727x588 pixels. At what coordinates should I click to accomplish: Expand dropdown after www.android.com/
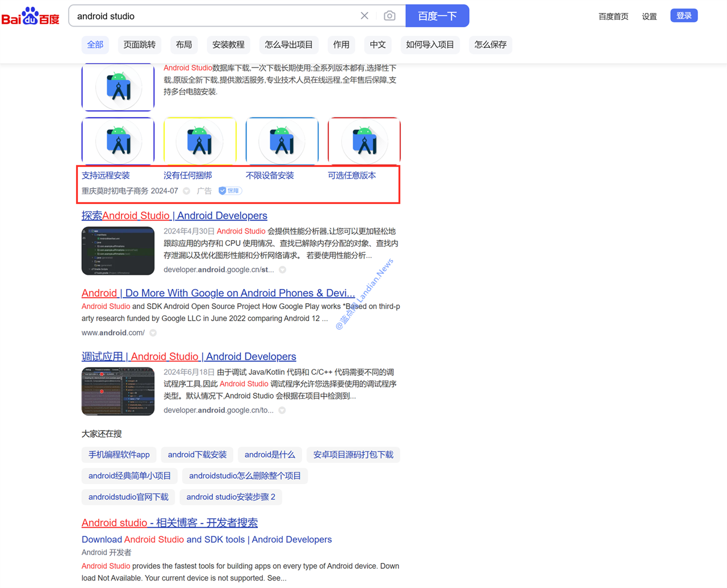click(153, 333)
